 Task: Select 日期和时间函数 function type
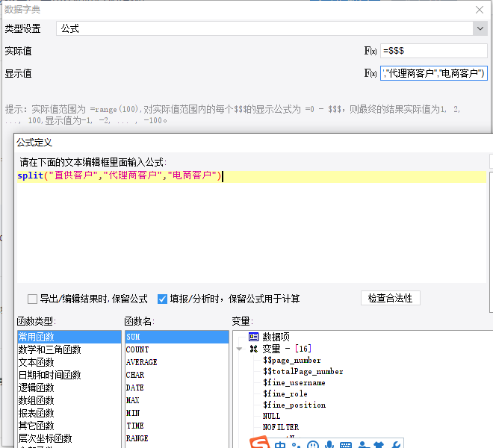coord(69,375)
